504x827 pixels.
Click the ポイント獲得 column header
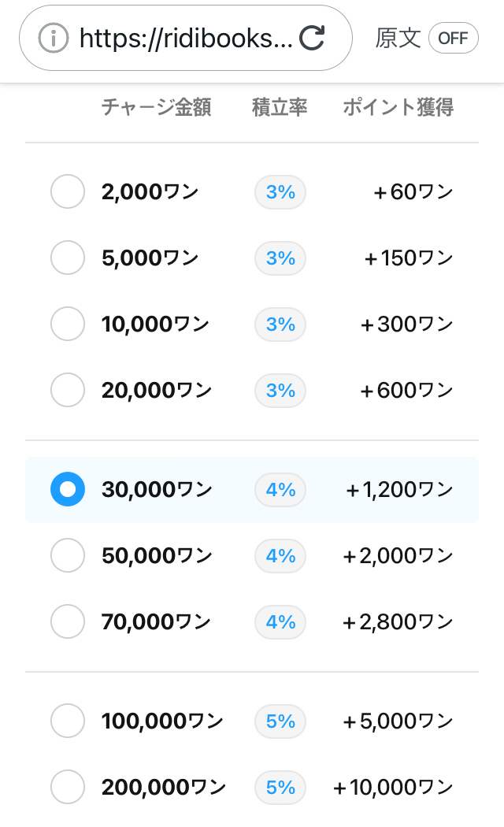[398, 107]
